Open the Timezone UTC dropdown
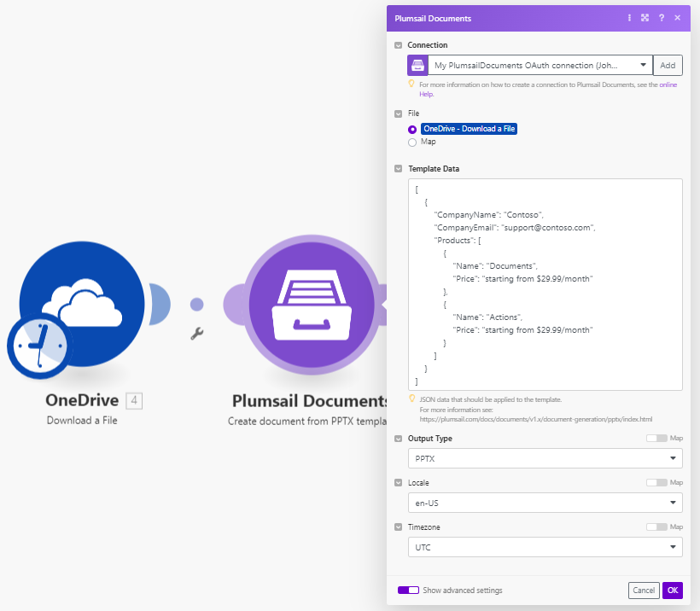The width and height of the screenshot is (700, 611). pyautogui.click(x=545, y=547)
